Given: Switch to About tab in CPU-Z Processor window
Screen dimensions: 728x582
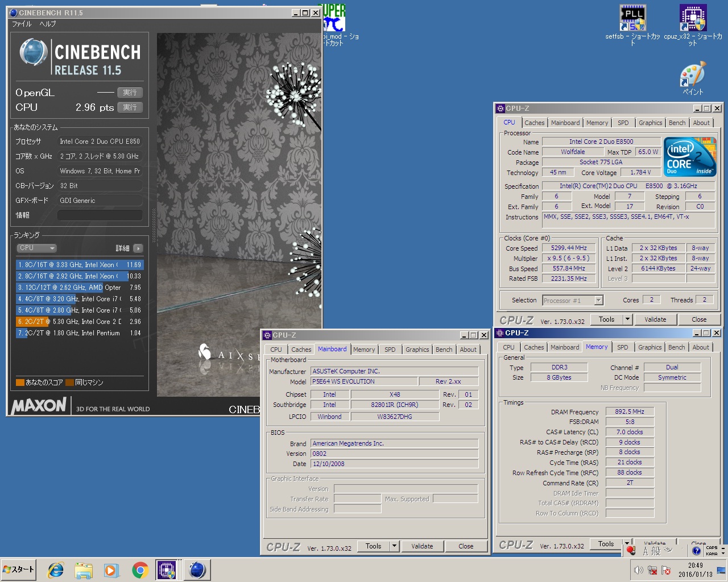Looking at the screenshot, I should (701, 123).
